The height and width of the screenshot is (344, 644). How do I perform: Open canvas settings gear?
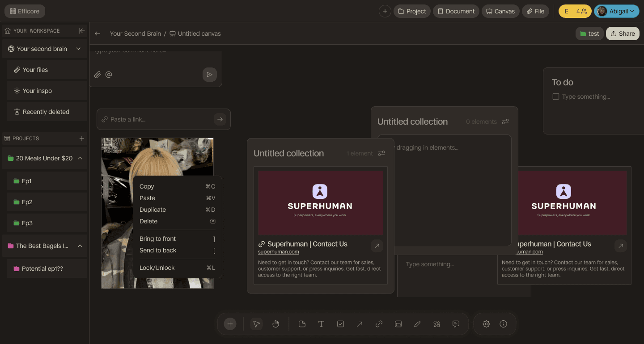[x=486, y=324]
